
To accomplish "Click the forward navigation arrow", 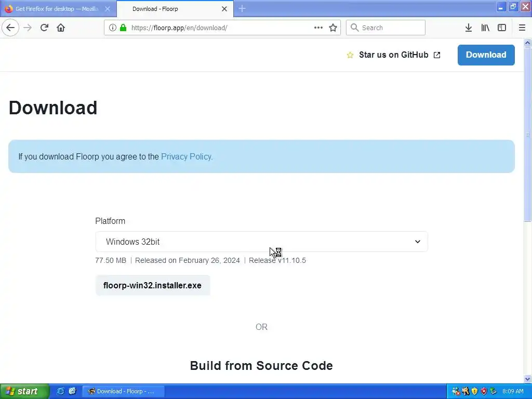I will tap(28, 28).
